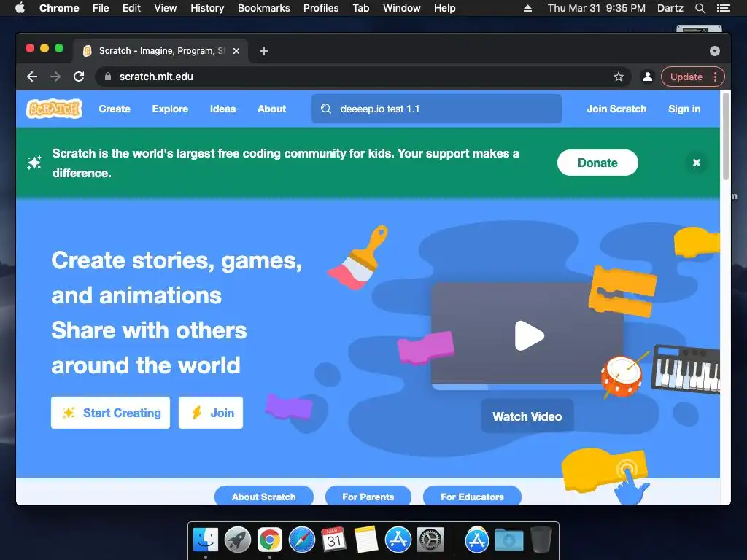
Task: Open the Profiles menu
Action: point(321,8)
